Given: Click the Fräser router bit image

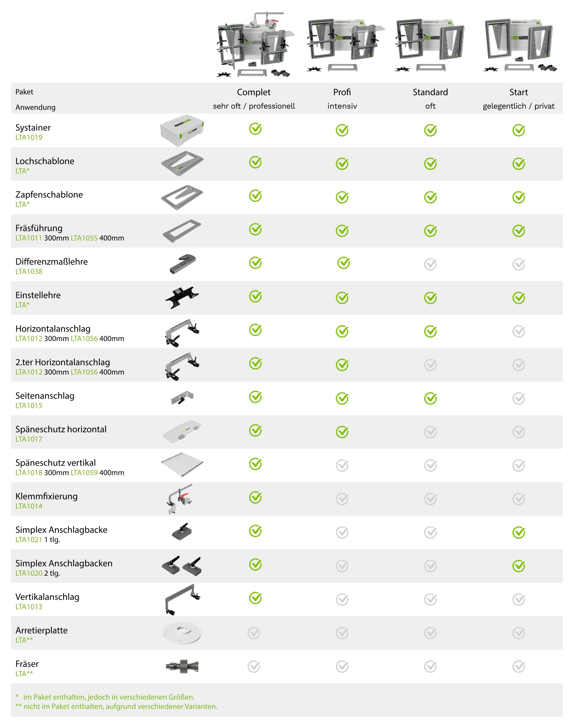Looking at the screenshot, I should 182,666.
